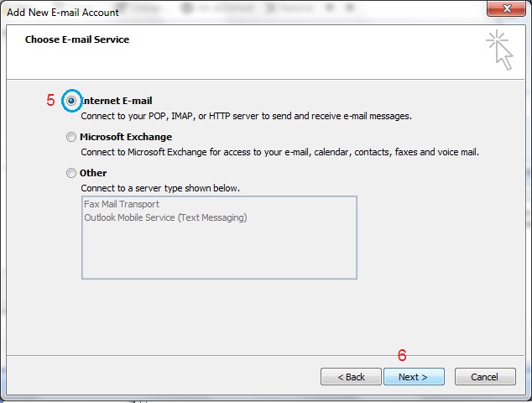Cancel the e-mail account setup
This screenshot has width=532, height=403.
[x=484, y=377]
